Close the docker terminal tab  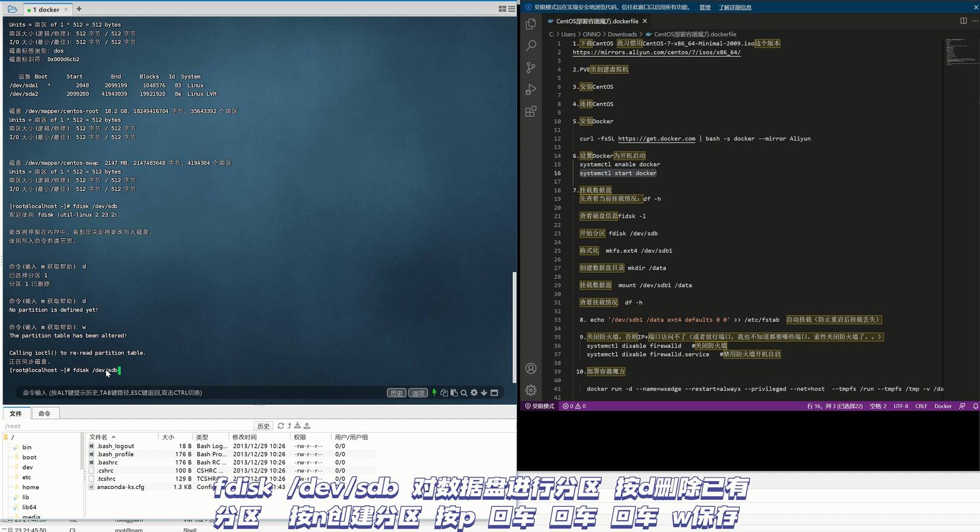pos(66,10)
